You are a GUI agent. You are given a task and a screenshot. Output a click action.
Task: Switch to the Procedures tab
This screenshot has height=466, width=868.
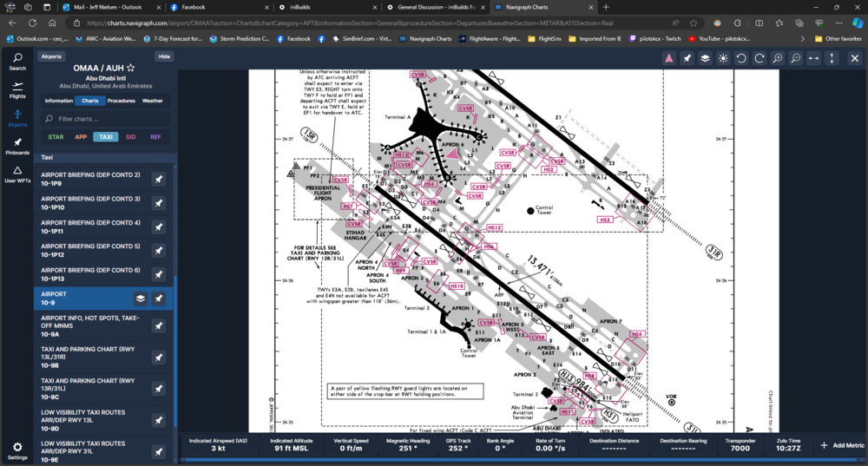(x=121, y=101)
